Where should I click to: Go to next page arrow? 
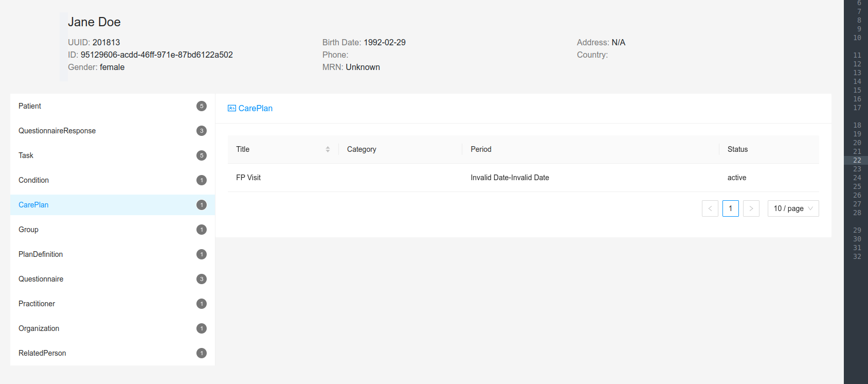pyautogui.click(x=751, y=208)
